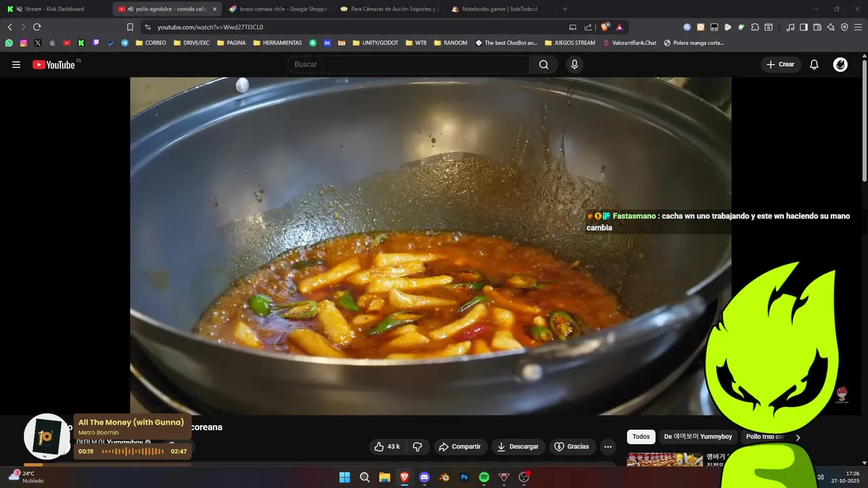Open Brave main menu hamburger

tap(858, 27)
